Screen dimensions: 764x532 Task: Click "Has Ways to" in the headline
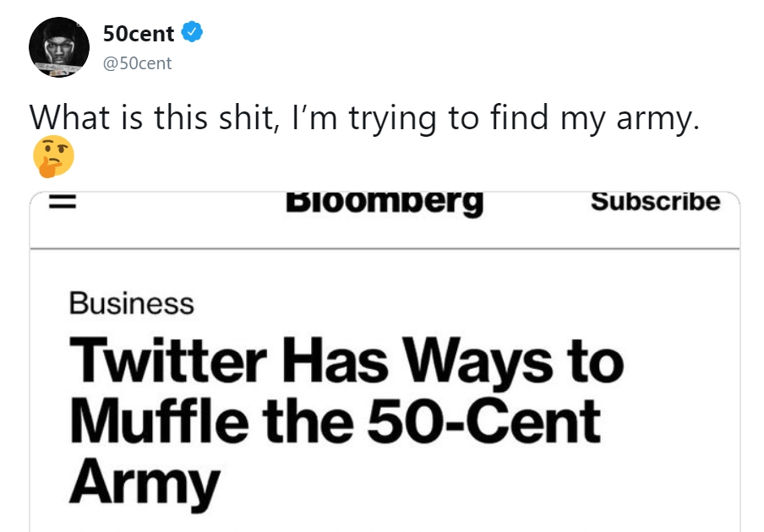point(453,361)
